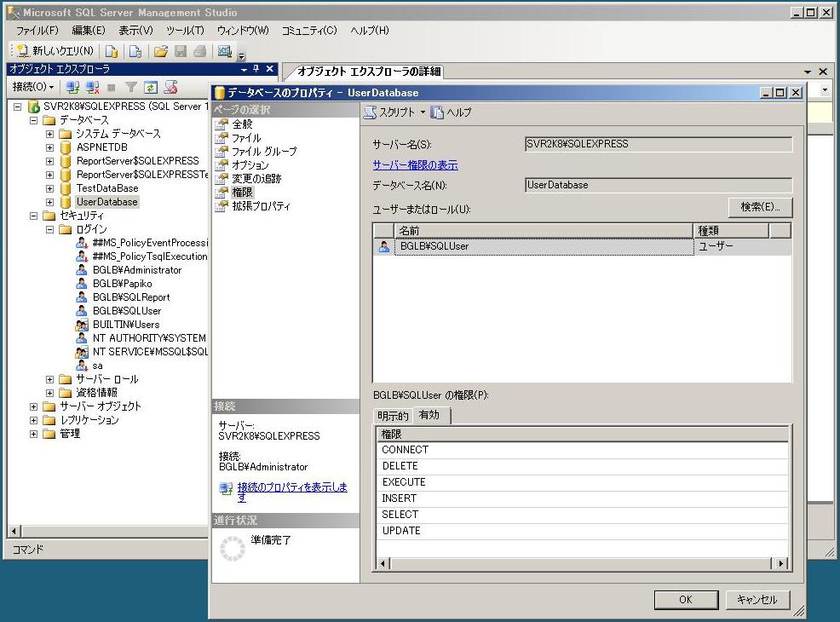The height and width of the screenshot is (622, 840).
Task: Click the open file folder icon
Action: point(161,51)
